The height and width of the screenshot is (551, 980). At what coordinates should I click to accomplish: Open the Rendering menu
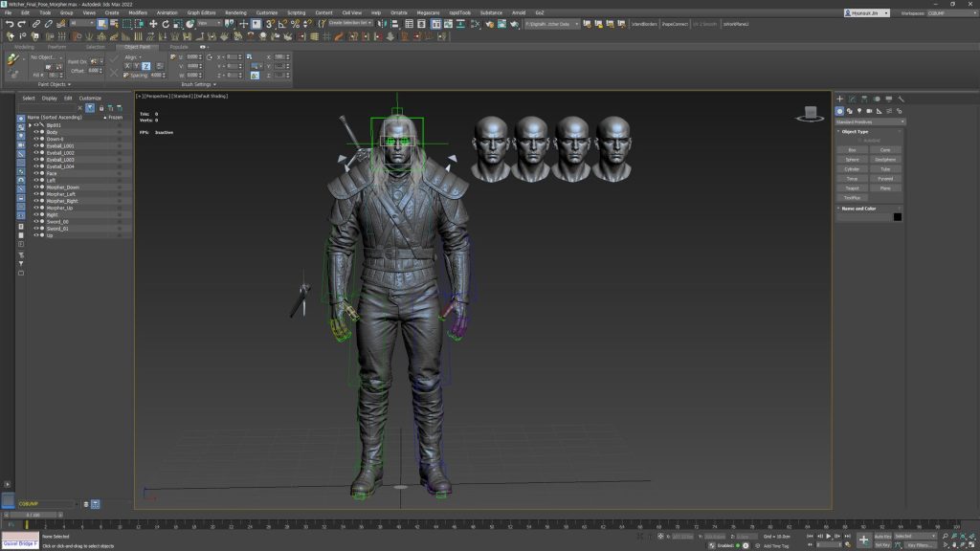point(235,12)
